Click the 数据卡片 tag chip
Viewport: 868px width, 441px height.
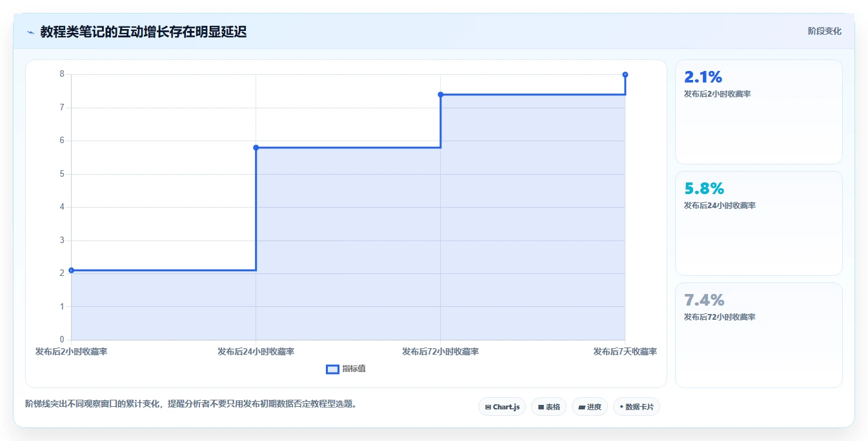pos(636,407)
